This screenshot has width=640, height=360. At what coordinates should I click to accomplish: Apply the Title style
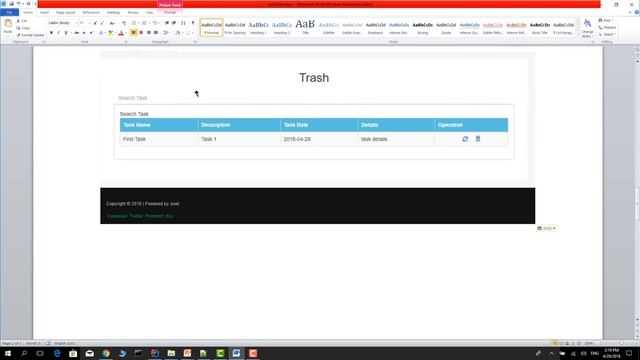tap(305, 27)
